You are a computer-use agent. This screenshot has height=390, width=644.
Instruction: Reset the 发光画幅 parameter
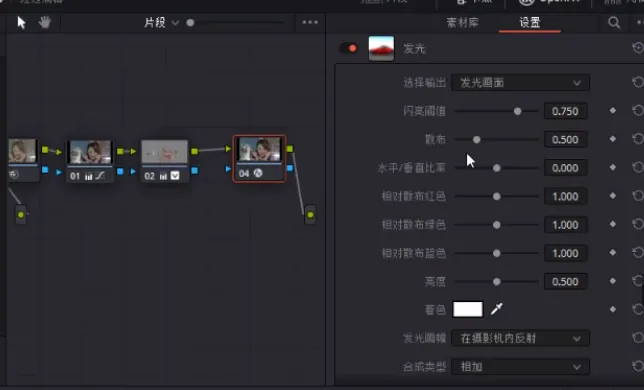(x=638, y=338)
